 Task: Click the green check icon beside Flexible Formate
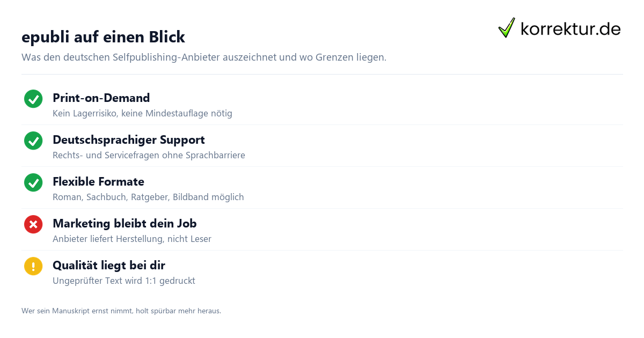[x=33, y=182]
